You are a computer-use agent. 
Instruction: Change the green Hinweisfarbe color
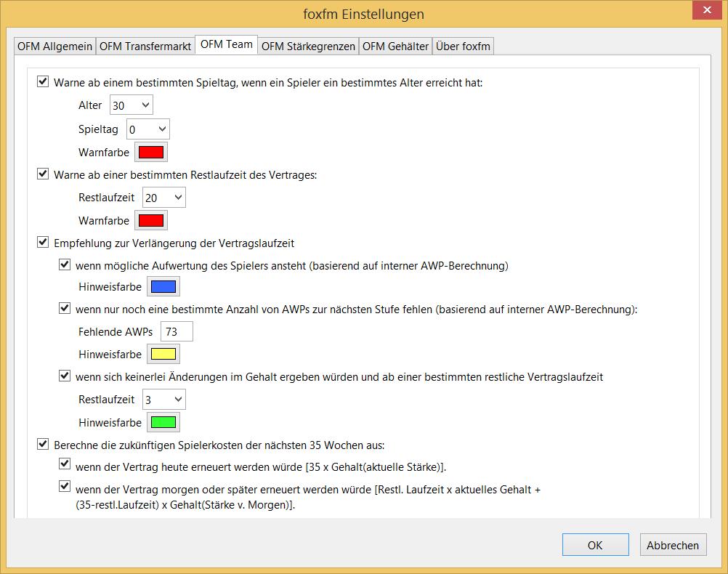(x=163, y=421)
